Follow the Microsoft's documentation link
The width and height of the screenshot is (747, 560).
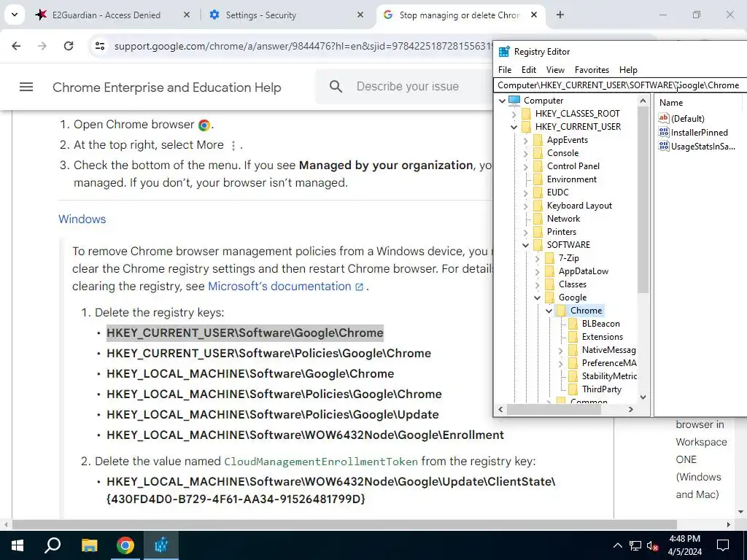point(285,286)
